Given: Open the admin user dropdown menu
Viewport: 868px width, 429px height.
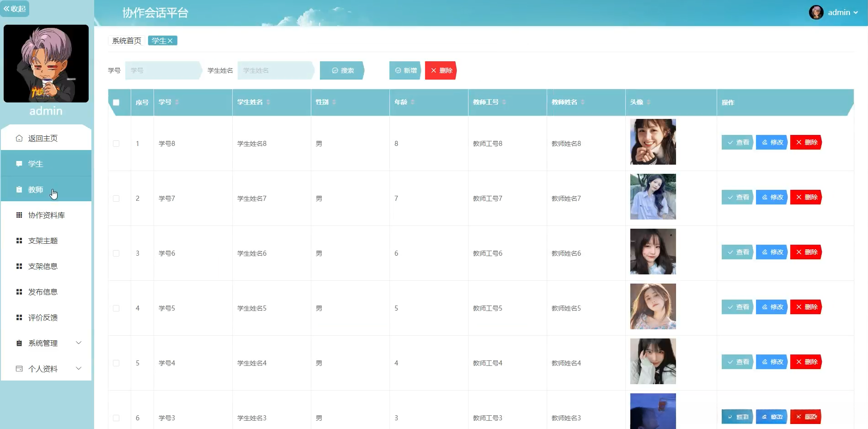Looking at the screenshot, I should pos(843,12).
